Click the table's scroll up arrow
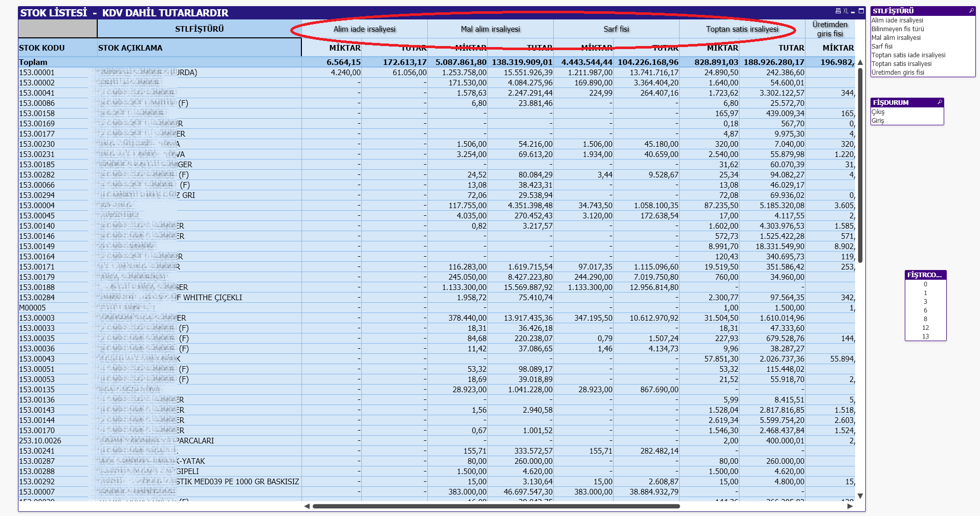Viewport: 980px width, 516px height. point(860,62)
